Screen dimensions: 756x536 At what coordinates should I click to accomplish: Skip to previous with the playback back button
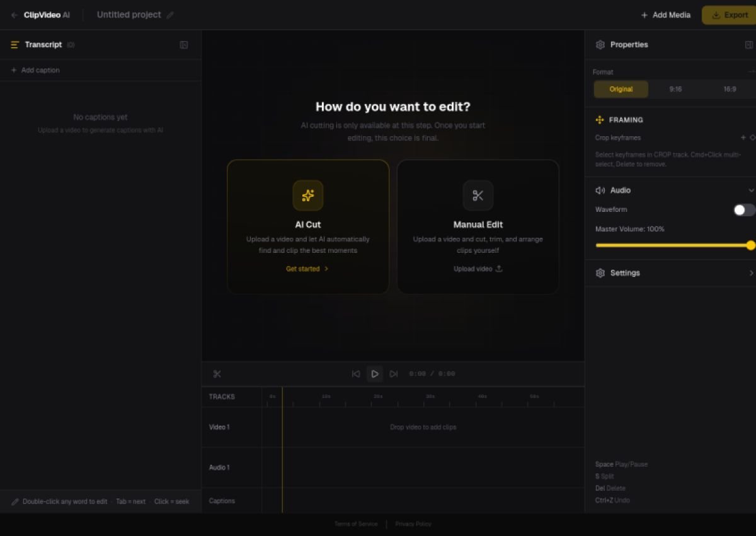(x=356, y=374)
